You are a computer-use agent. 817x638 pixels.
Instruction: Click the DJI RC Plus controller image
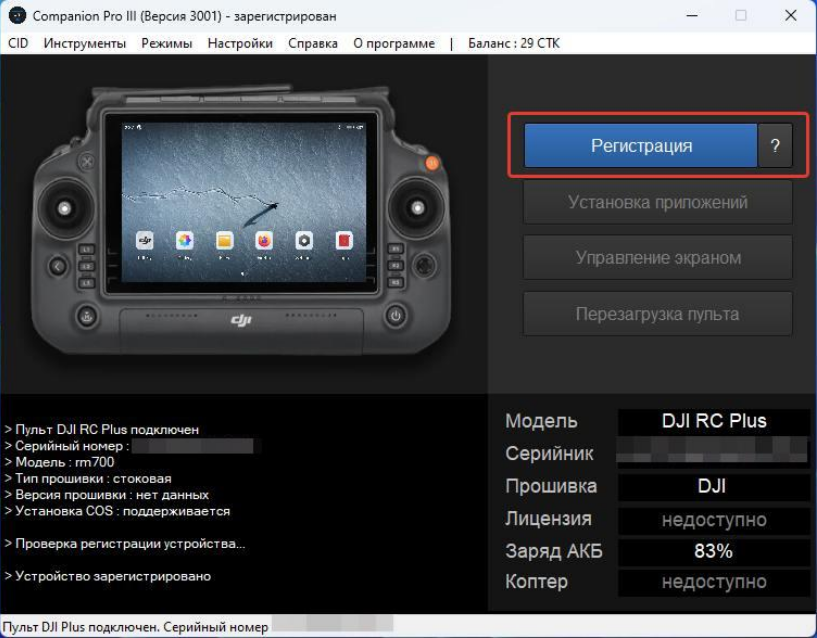pos(241,222)
